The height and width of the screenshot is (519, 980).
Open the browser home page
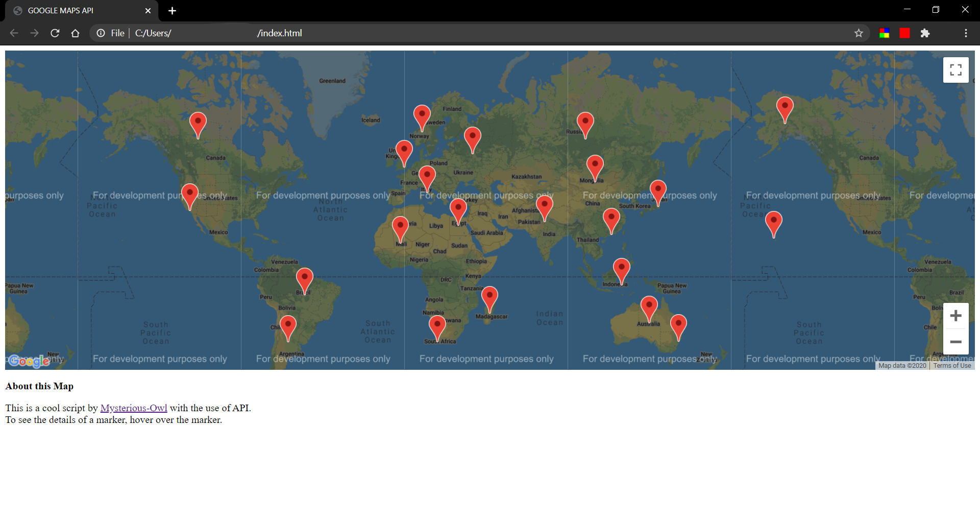76,33
